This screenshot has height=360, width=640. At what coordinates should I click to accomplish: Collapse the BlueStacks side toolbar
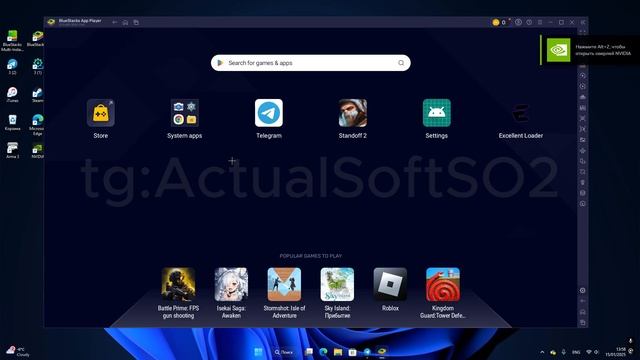point(583,22)
